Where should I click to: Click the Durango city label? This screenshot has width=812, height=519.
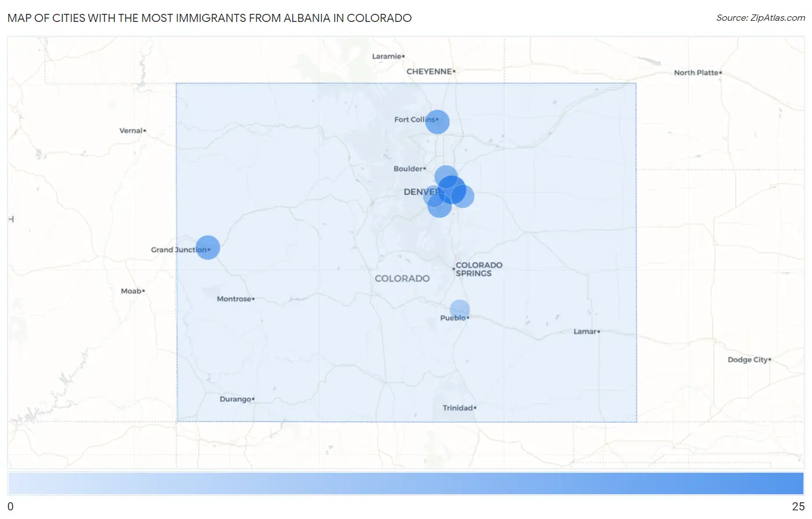(x=237, y=399)
